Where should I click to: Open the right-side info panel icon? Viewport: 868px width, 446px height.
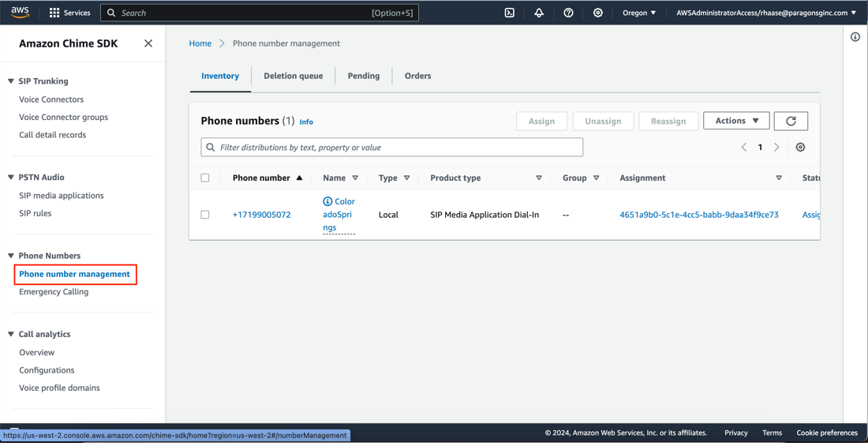pyautogui.click(x=855, y=36)
